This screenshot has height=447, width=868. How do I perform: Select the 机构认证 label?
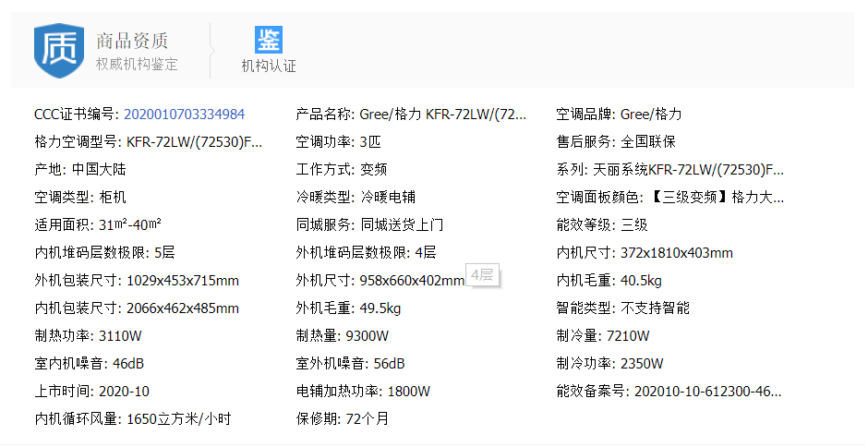[269, 66]
